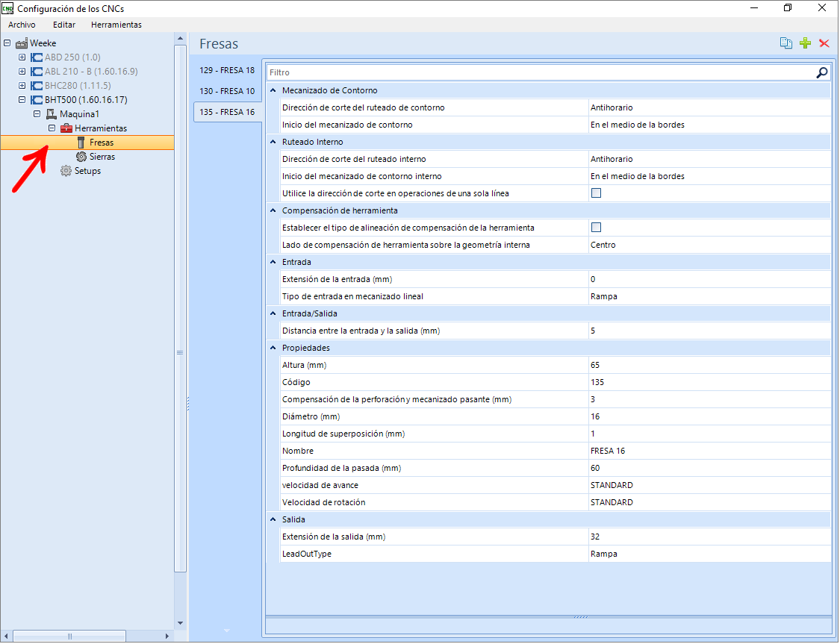Open the Archivo menu
Screen dimensions: 840x644
click(22, 25)
